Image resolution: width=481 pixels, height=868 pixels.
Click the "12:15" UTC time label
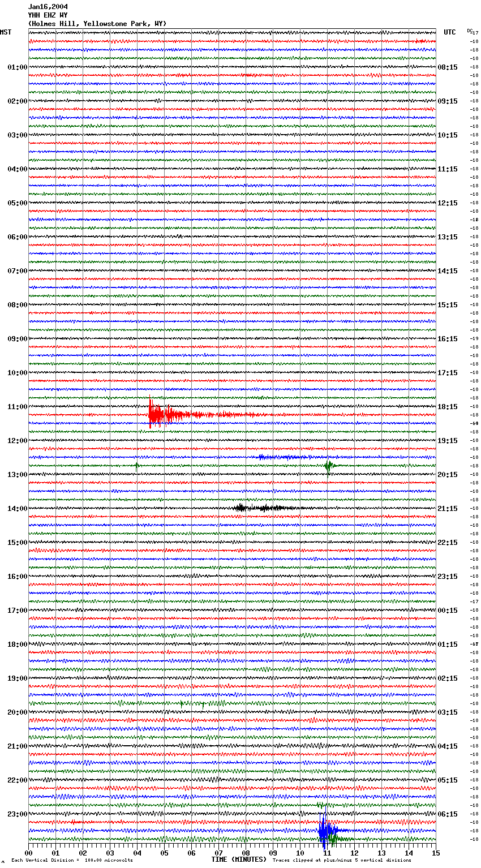point(448,203)
